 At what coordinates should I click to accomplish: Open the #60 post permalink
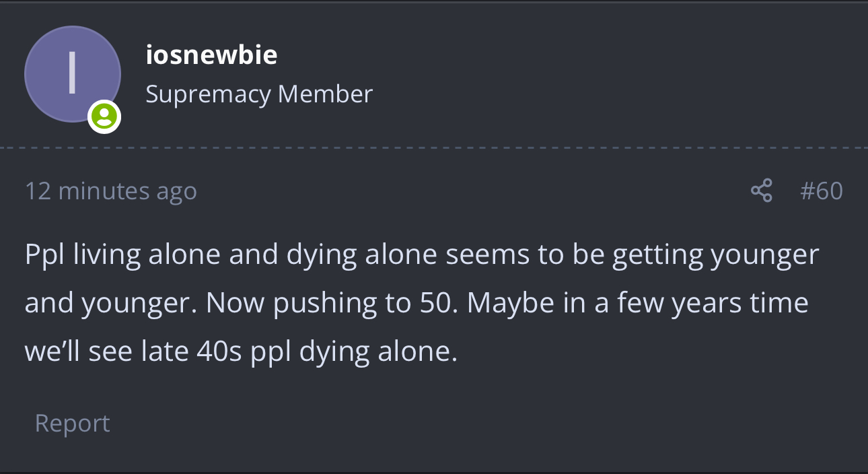[x=821, y=191]
